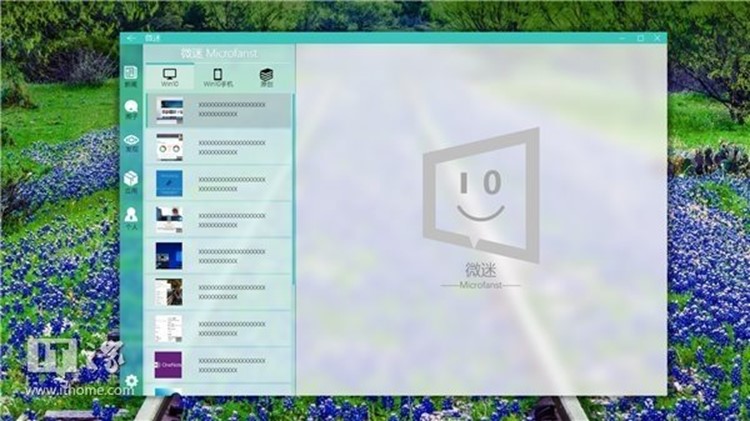Open the article with dark Windows-logo thumbnail
Viewport: 750px width, 421px height.
point(219,255)
